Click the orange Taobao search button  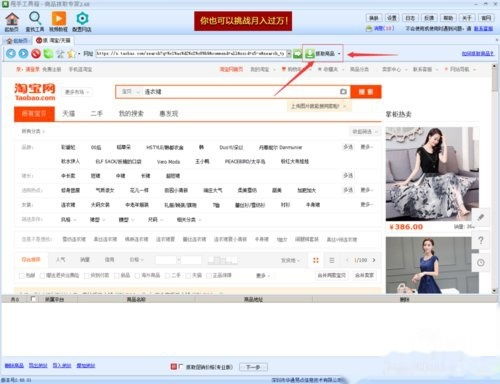(366, 92)
